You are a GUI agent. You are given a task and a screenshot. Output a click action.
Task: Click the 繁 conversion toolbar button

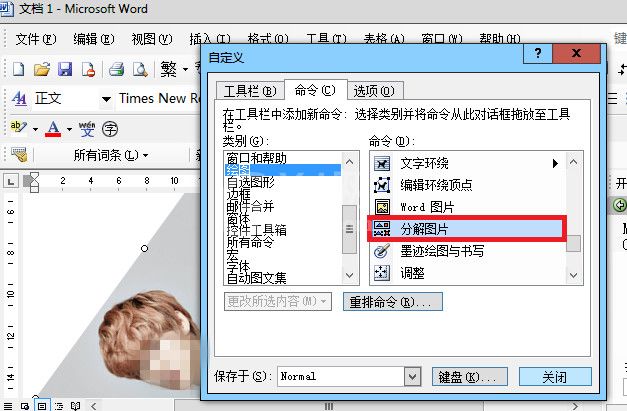(168, 69)
